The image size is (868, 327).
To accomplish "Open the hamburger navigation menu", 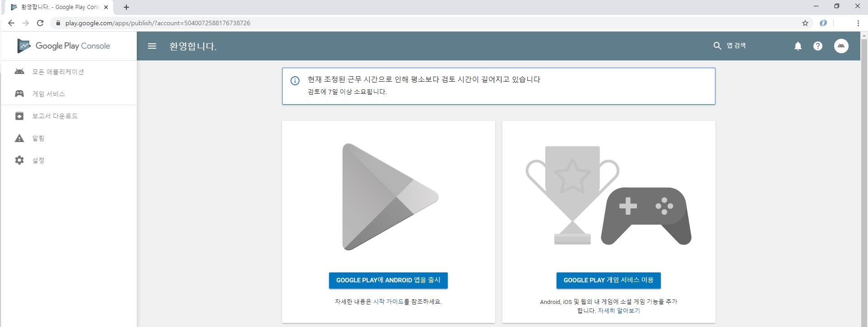I will pos(152,46).
